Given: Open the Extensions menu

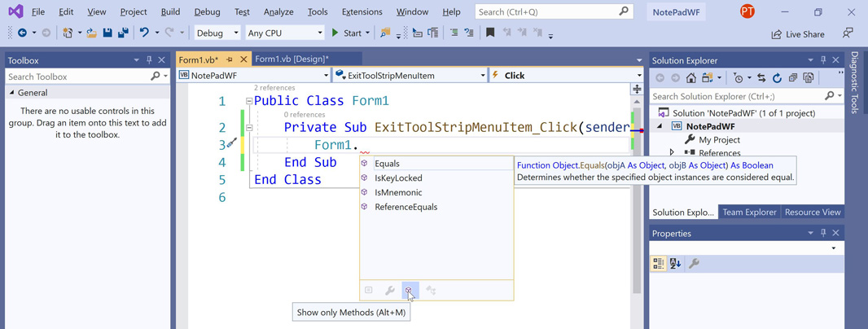Looking at the screenshot, I should click(362, 12).
